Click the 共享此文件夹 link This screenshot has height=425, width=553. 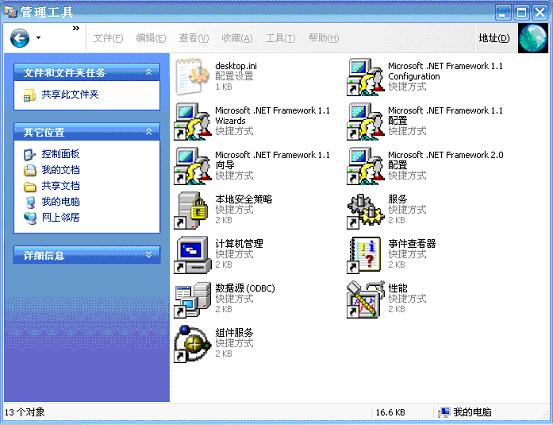(70, 94)
